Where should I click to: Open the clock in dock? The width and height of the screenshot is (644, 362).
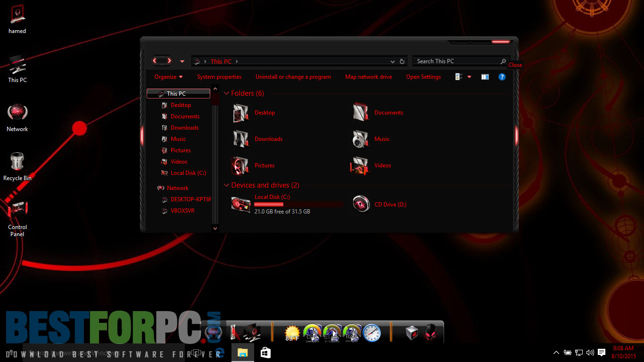pos(372,333)
